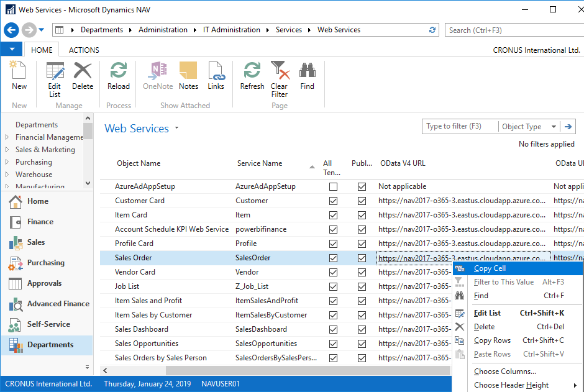This screenshot has width=584, height=392.
Task: Click the New record icon in ribbon
Action: pyautogui.click(x=19, y=76)
